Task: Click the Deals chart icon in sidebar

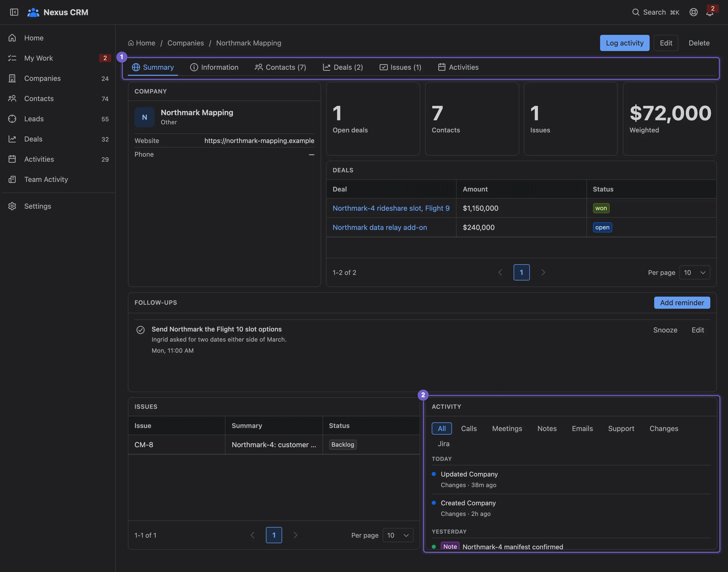Action: tap(12, 139)
